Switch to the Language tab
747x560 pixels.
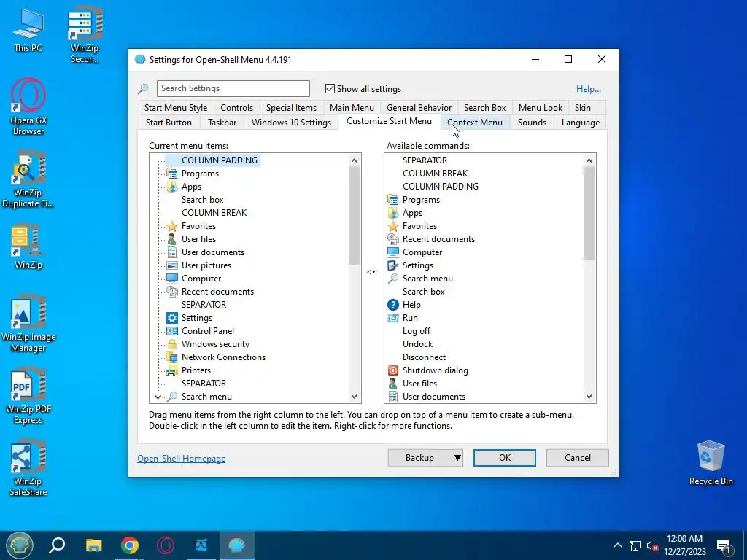click(580, 122)
